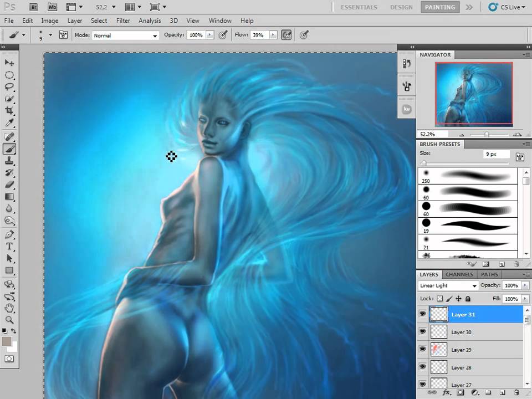Open the File menu
Screen dimensions: 532x399
tap(9, 21)
